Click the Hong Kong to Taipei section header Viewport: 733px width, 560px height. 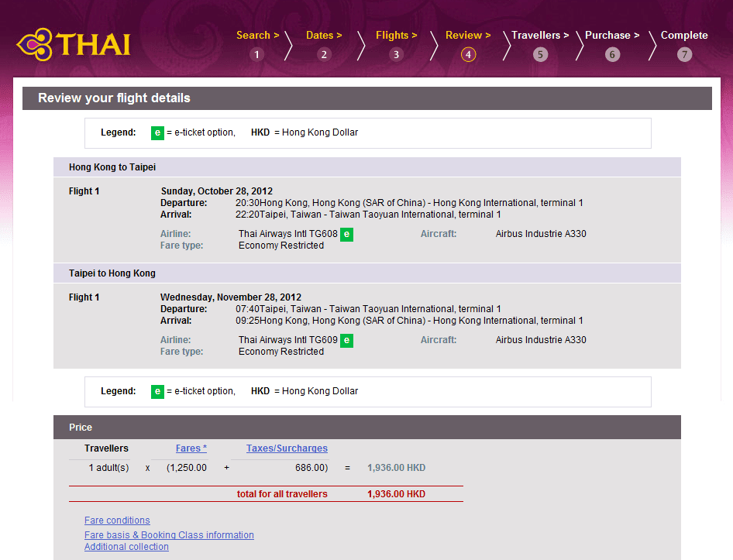pyautogui.click(x=112, y=167)
